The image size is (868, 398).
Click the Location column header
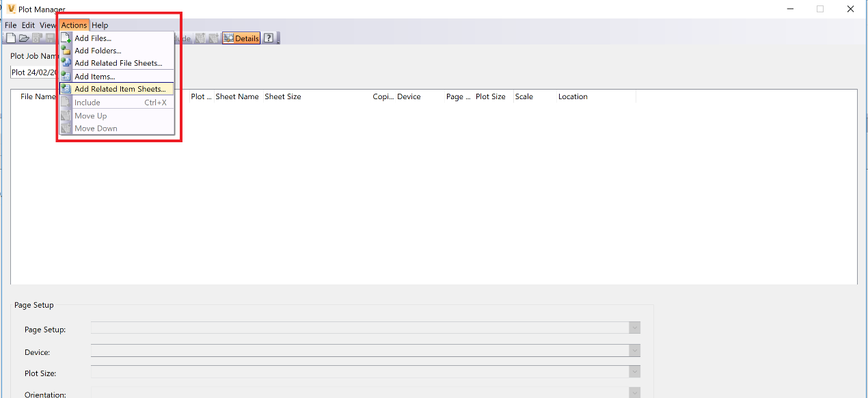click(x=573, y=96)
